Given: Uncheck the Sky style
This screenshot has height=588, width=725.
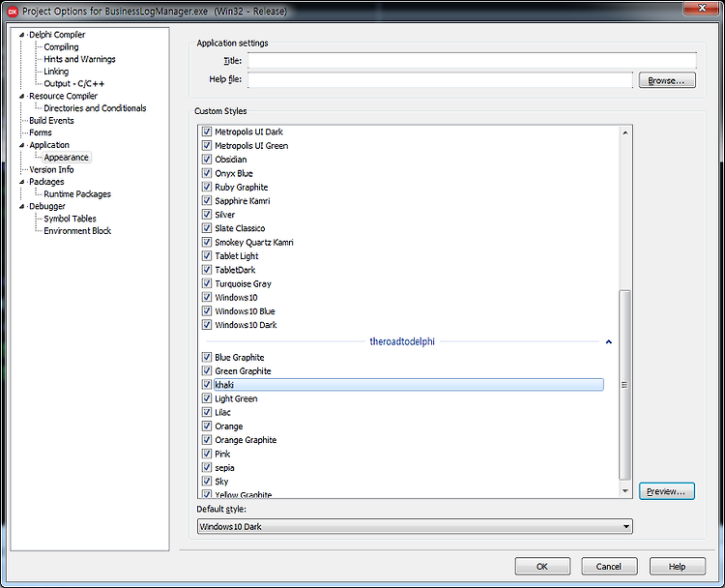Looking at the screenshot, I should coord(207,481).
